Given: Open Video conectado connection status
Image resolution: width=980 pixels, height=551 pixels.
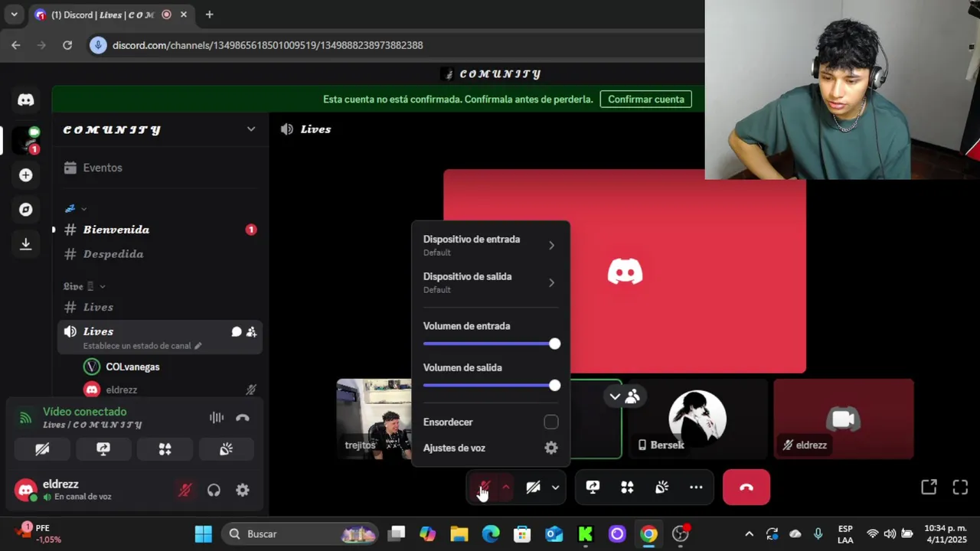Looking at the screenshot, I should point(85,412).
